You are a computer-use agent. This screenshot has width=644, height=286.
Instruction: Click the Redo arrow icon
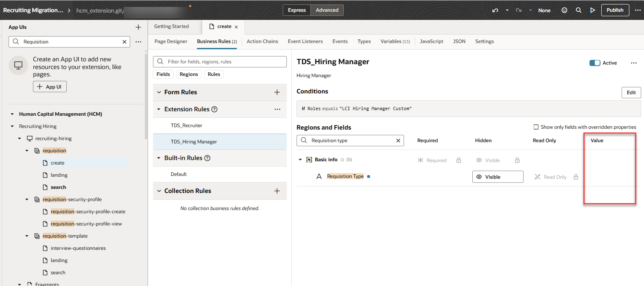point(519,10)
